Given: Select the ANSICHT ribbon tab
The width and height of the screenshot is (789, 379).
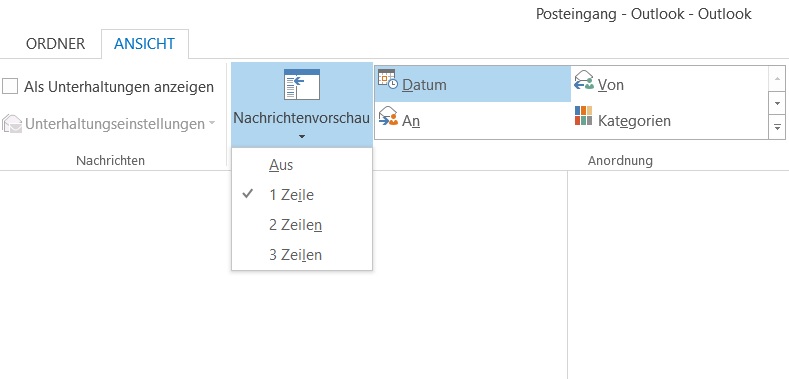Looking at the screenshot, I should [144, 44].
